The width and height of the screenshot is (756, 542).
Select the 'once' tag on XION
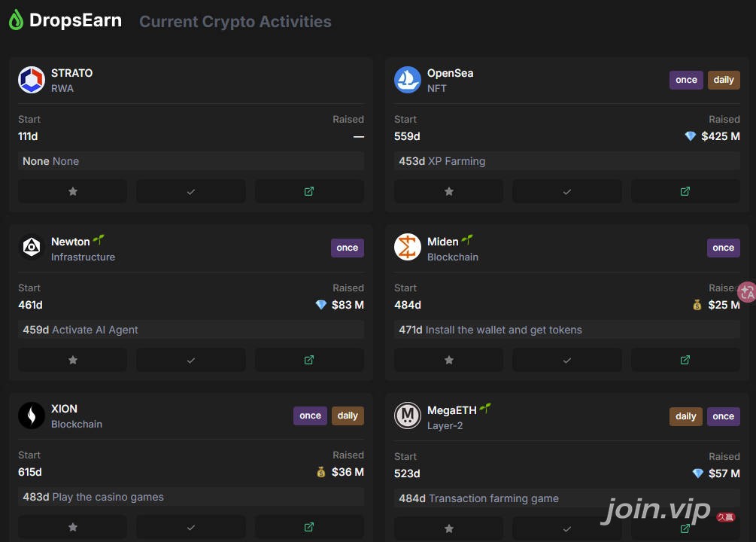coord(310,416)
